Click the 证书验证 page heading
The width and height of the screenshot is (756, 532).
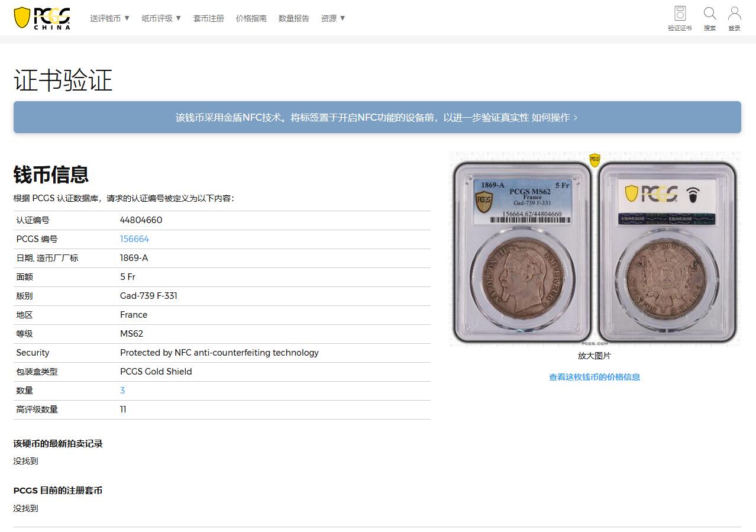coord(63,80)
